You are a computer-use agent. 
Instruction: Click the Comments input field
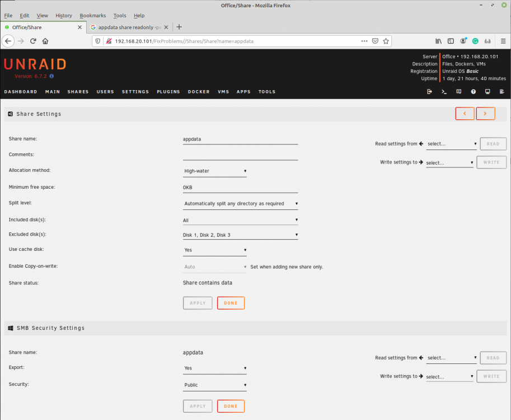pos(241,155)
